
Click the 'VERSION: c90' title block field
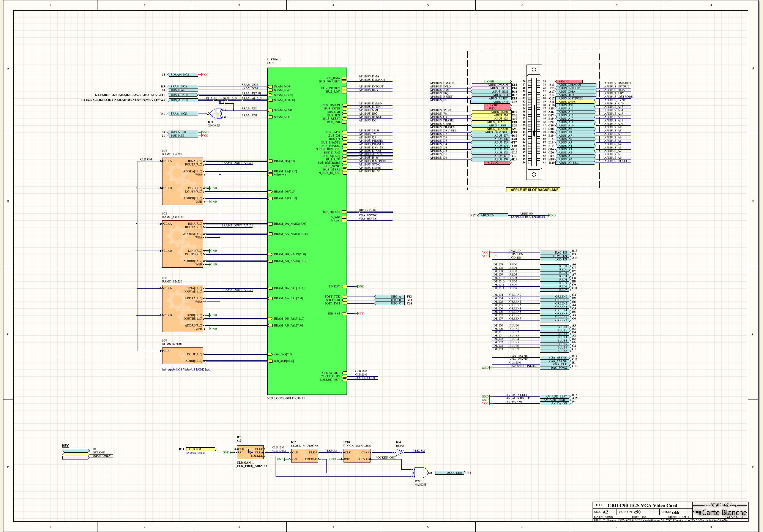click(630, 512)
